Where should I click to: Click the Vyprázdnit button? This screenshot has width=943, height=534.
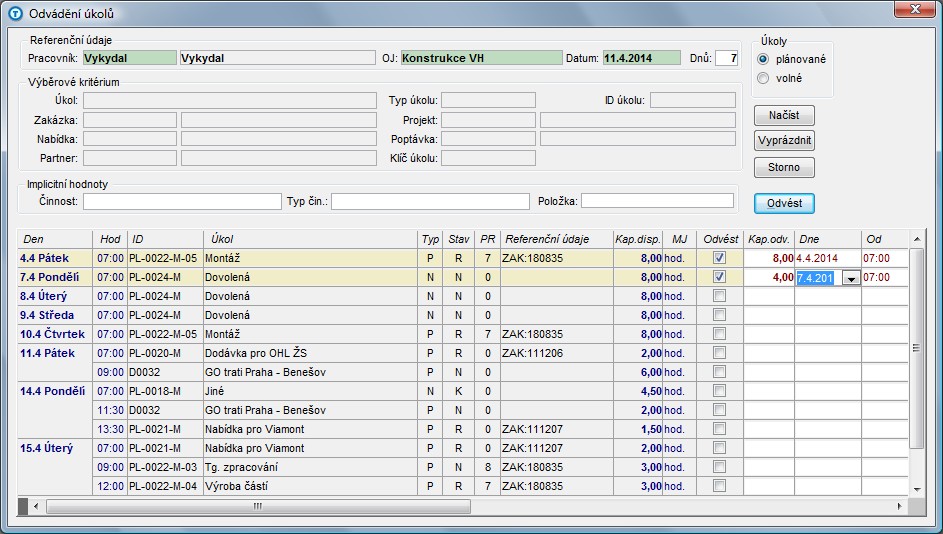point(784,141)
